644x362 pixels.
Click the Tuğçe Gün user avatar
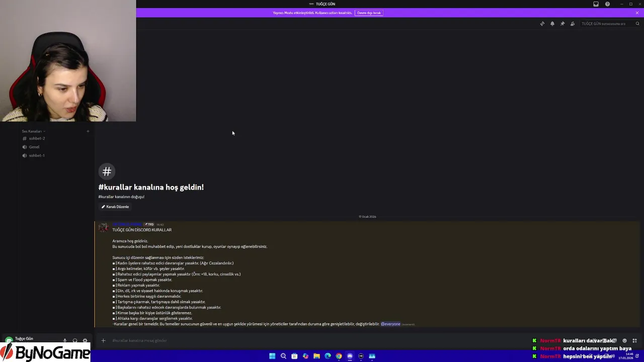(x=9, y=340)
